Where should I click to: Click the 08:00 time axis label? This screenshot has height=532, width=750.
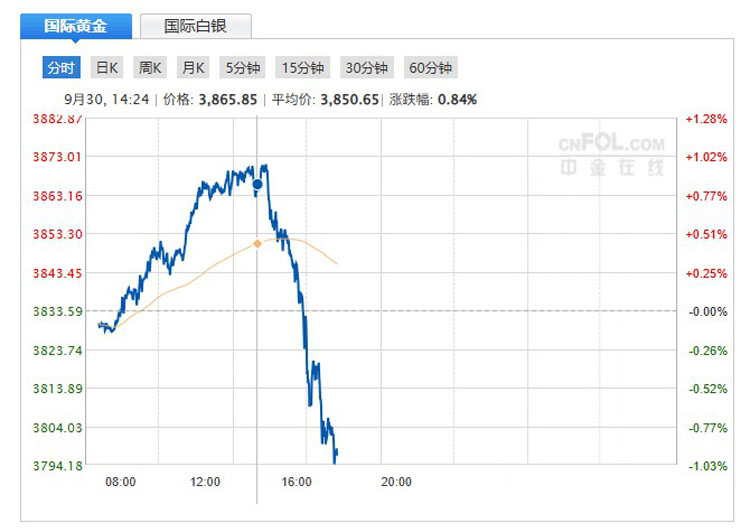click(x=120, y=482)
